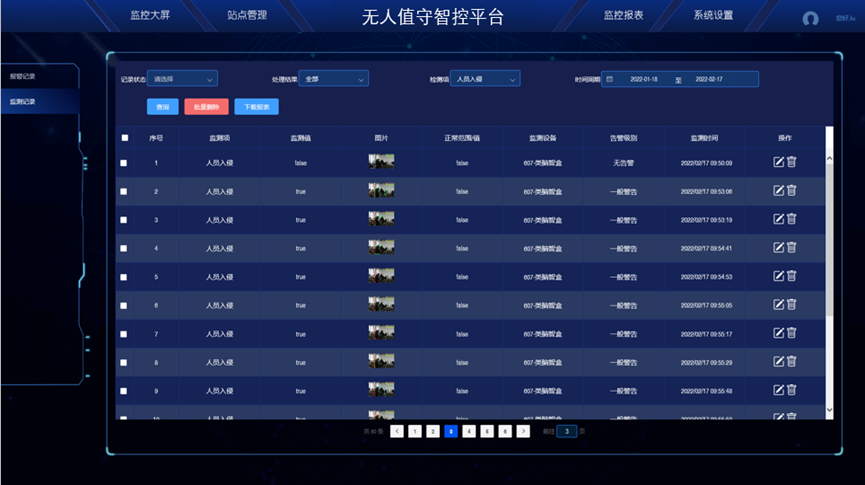Open the 系统设置 menu tab
The image size is (865, 485).
pyautogui.click(x=713, y=16)
